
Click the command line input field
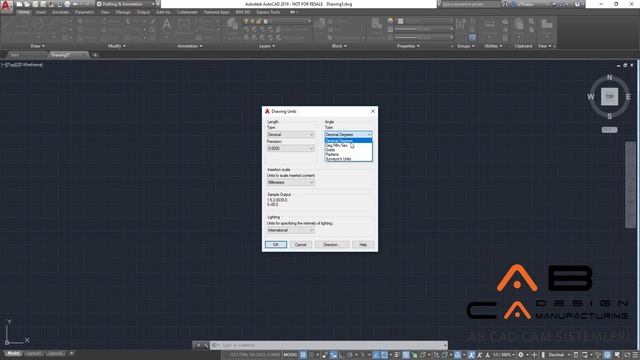point(329,345)
